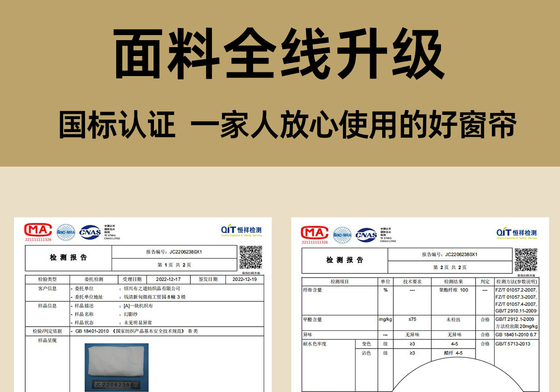Click the 第2页 共2页 page indicator
The height and width of the screenshot is (392, 560).
[450, 267]
